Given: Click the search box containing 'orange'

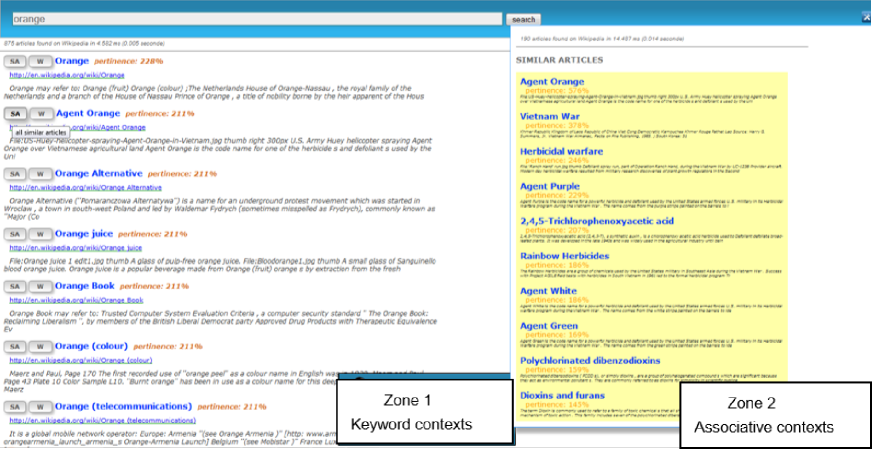Looking at the screenshot, I should point(257,19).
